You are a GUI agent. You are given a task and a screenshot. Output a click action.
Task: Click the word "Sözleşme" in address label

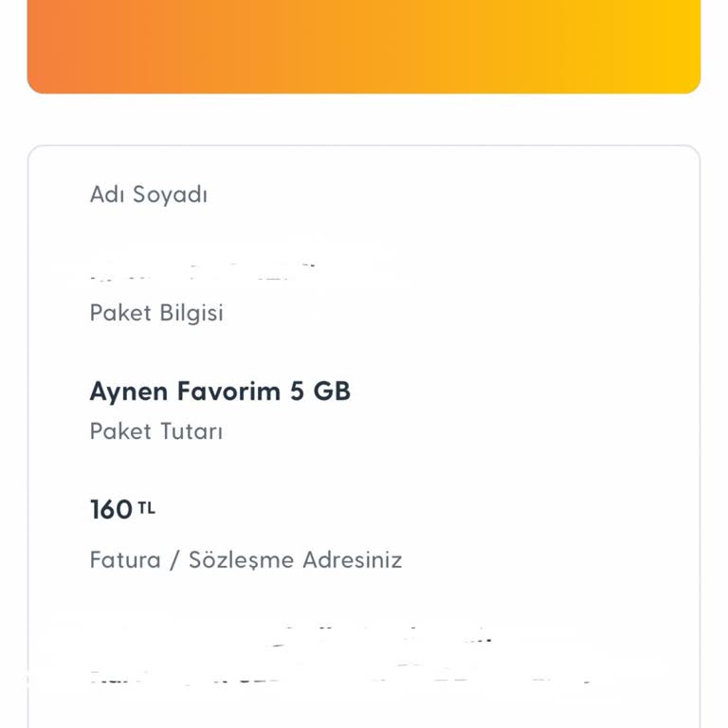(242, 559)
